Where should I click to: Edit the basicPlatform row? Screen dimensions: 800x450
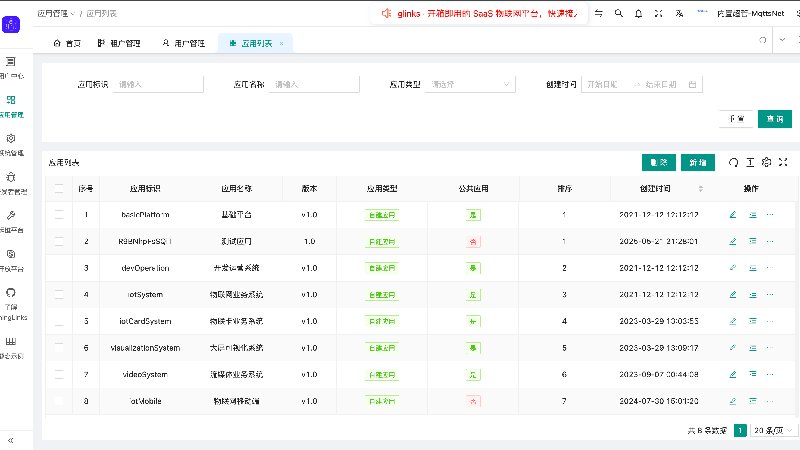733,215
